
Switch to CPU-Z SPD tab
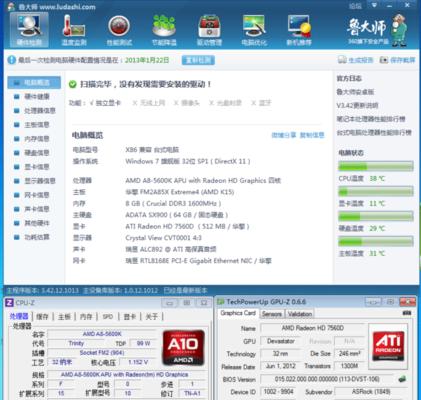(x=108, y=316)
